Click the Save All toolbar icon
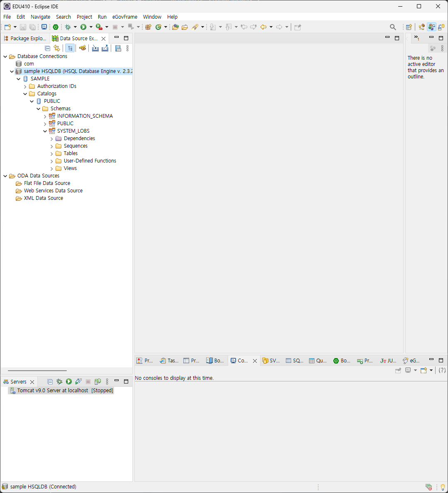 click(32, 27)
